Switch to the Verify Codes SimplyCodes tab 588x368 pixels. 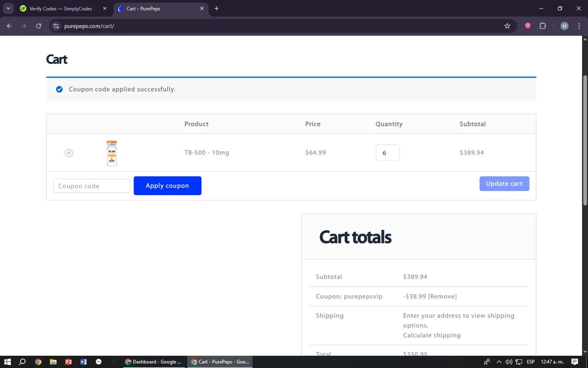[61, 9]
